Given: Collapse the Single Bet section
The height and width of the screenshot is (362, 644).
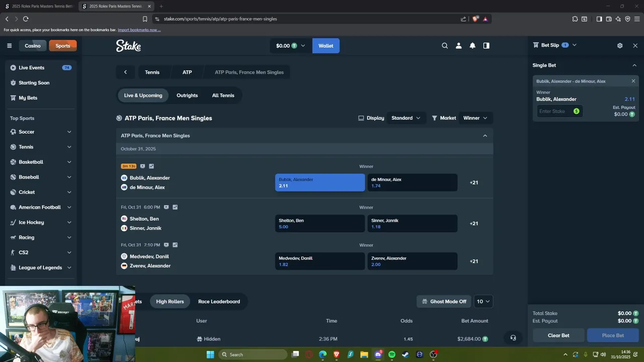Looking at the screenshot, I should 634,65.
